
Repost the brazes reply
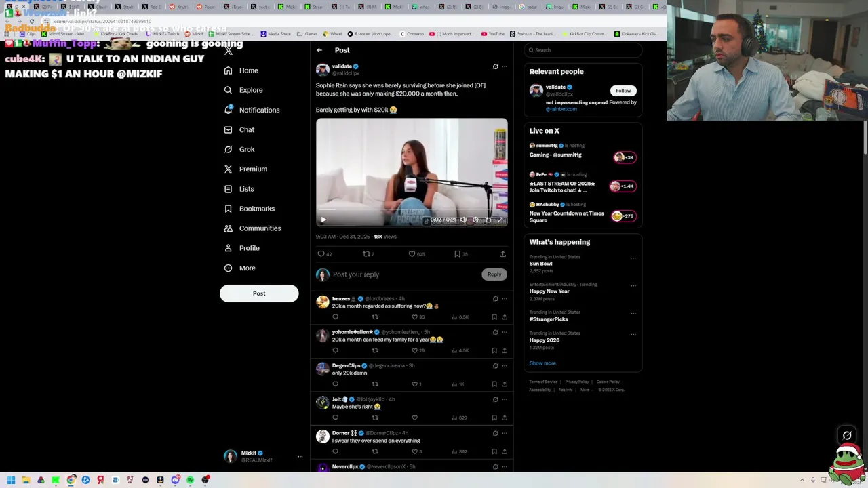[x=374, y=317]
